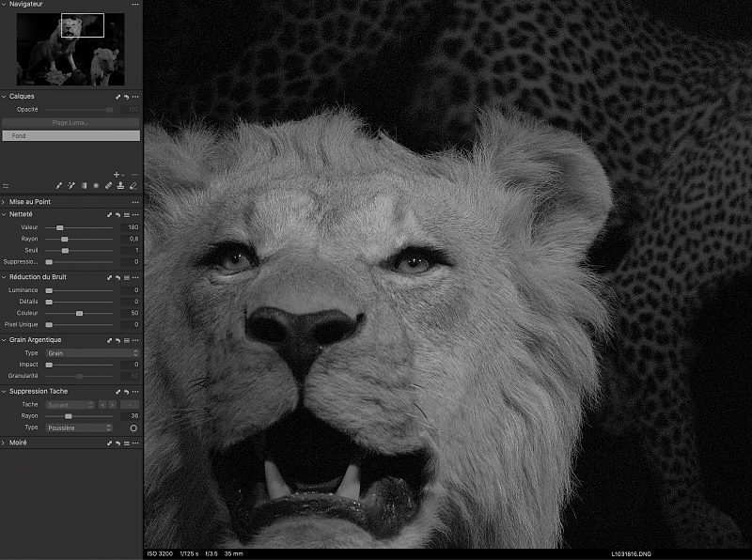The height and width of the screenshot is (560, 752).
Task: Select the mask eraser tool
Action: (x=133, y=186)
